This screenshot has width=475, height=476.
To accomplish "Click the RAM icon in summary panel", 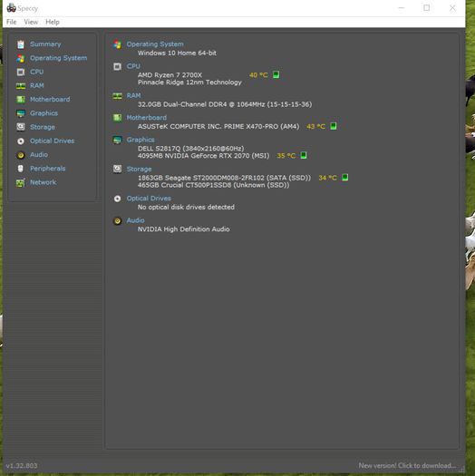I will 118,96.
